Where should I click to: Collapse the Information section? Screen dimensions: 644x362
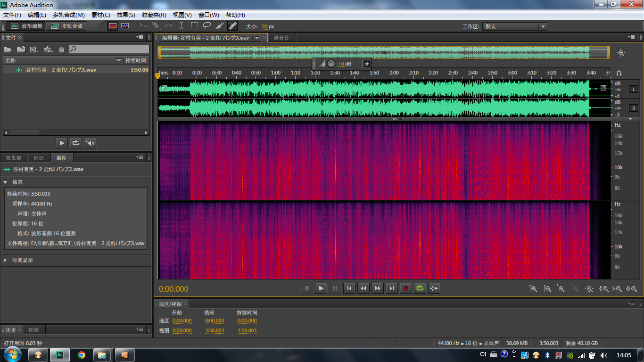(6, 182)
